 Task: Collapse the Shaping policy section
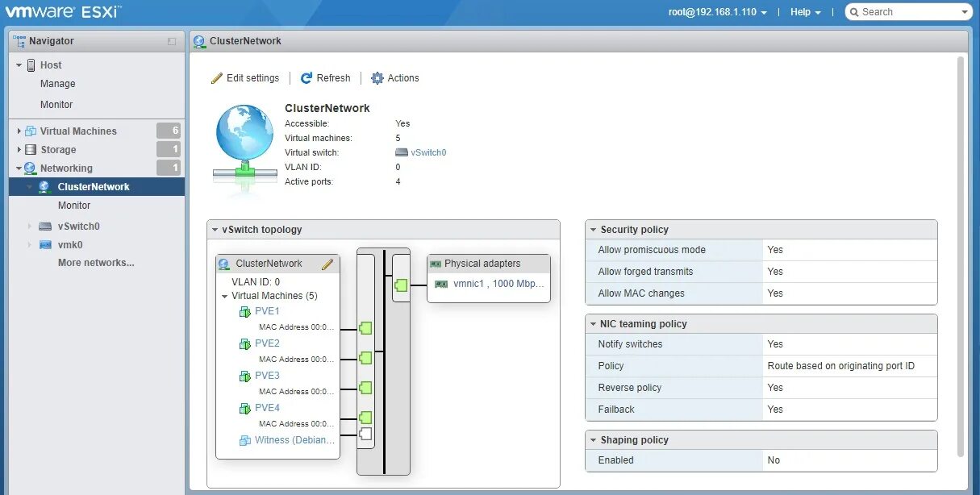click(x=593, y=440)
